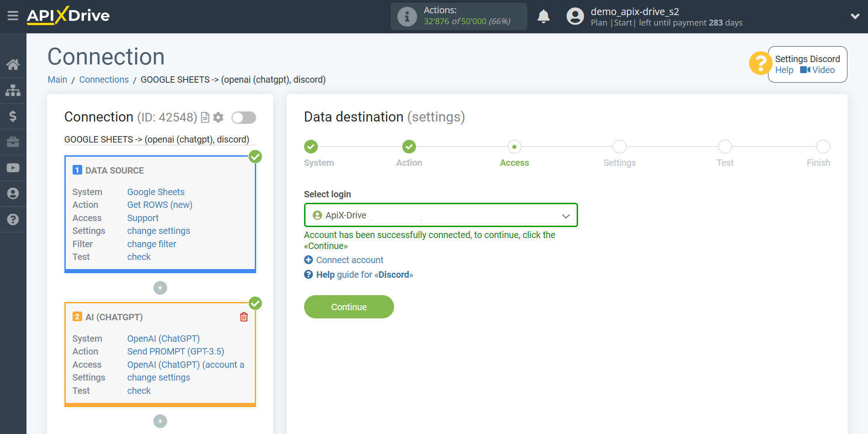
Task: Click change filter in Data Source
Action: 152,244
